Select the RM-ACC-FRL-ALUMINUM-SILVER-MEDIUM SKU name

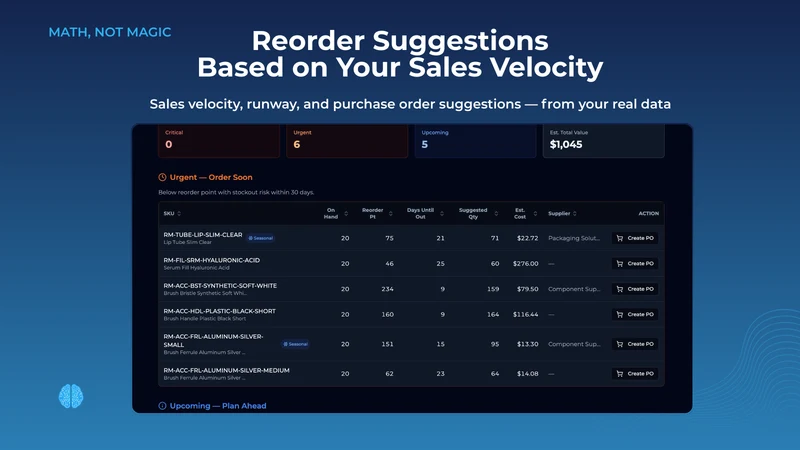click(x=227, y=370)
